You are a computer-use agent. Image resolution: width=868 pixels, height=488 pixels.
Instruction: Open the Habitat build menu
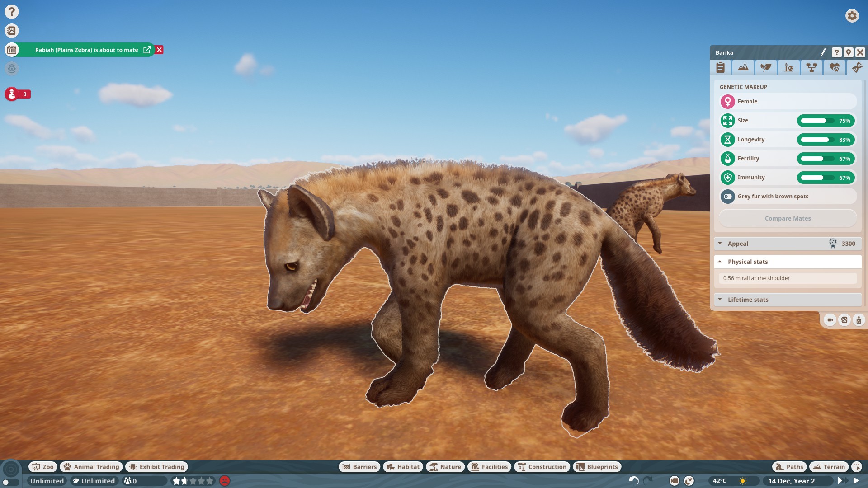(x=403, y=467)
